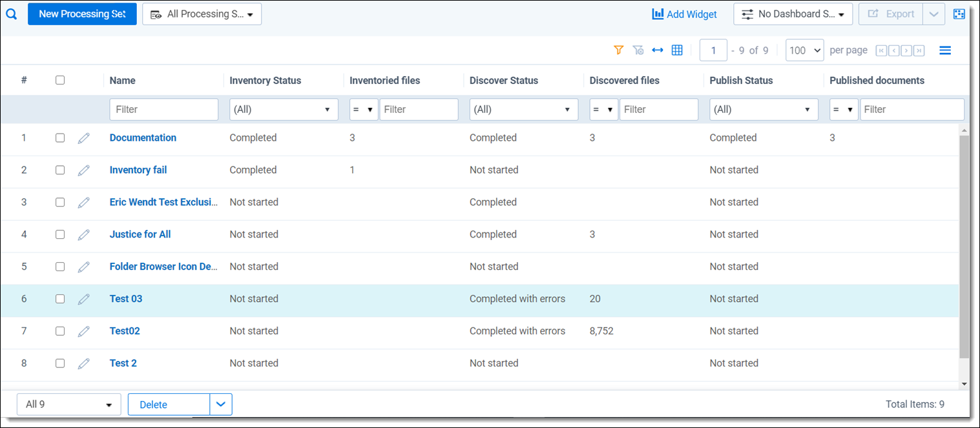Toggle the orange show filters funnel icon
The image size is (980, 428).
618,50
